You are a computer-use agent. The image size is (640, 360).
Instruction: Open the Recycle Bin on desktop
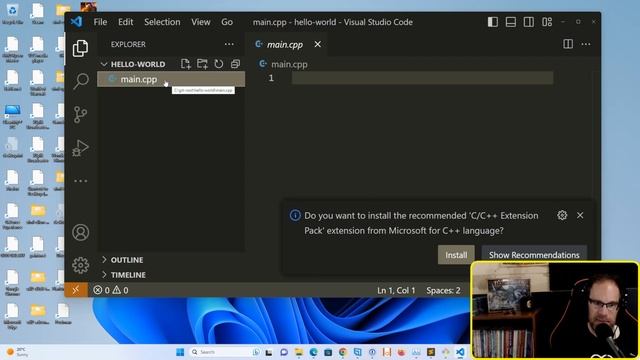click(x=12, y=13)
